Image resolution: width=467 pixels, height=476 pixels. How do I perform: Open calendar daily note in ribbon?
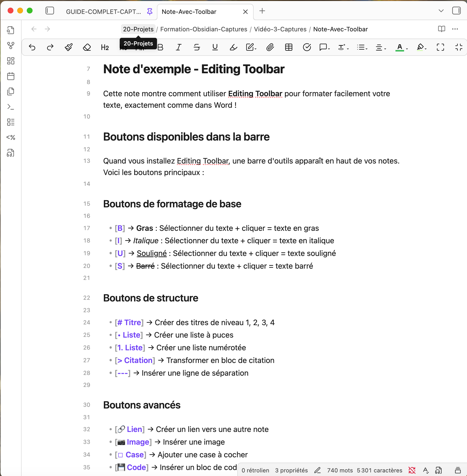pos(11,76)
